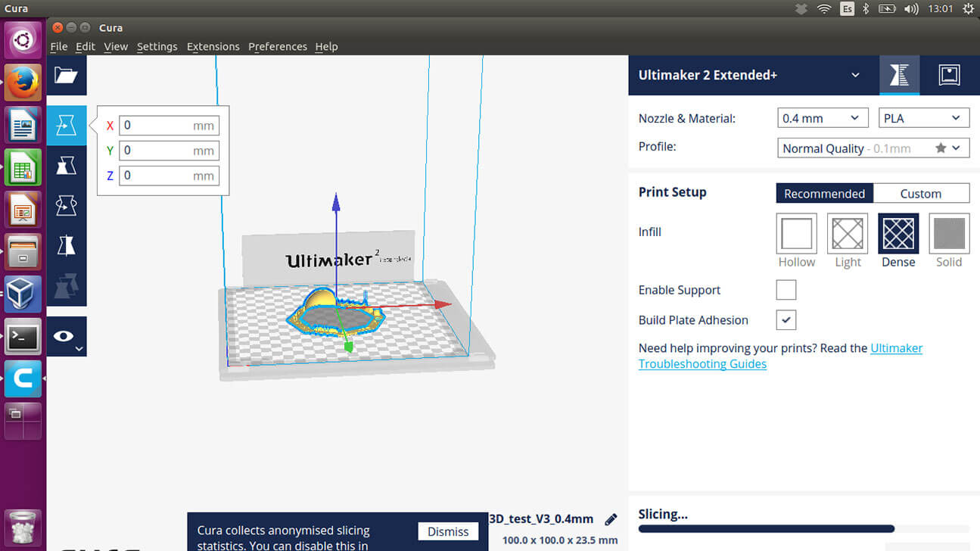Open the Preferences menu
The height and width of the screenshot is (551, 980).
[278, 46]
